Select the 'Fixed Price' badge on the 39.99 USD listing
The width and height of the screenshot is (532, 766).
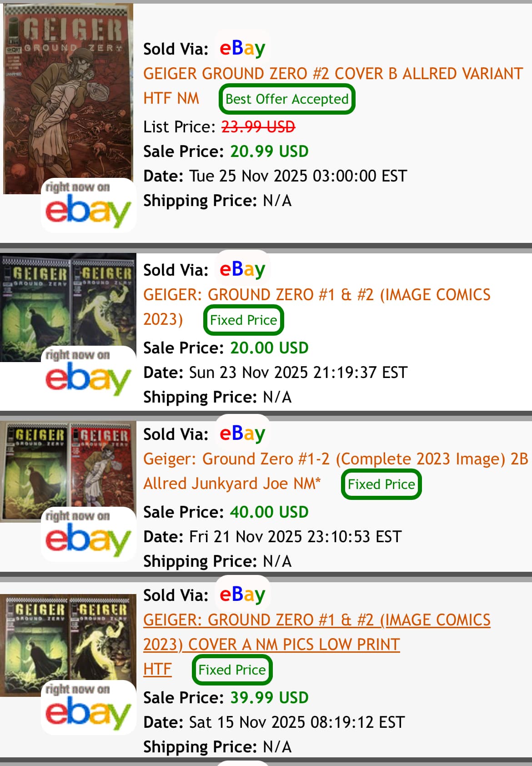(232, 670)
